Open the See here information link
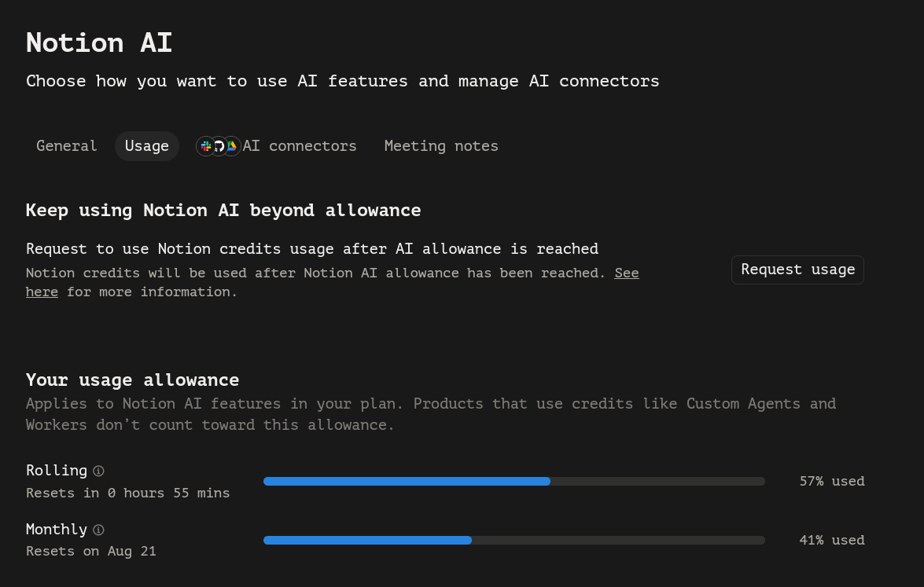This screenshot has height=587, width=924. point(627,273)
